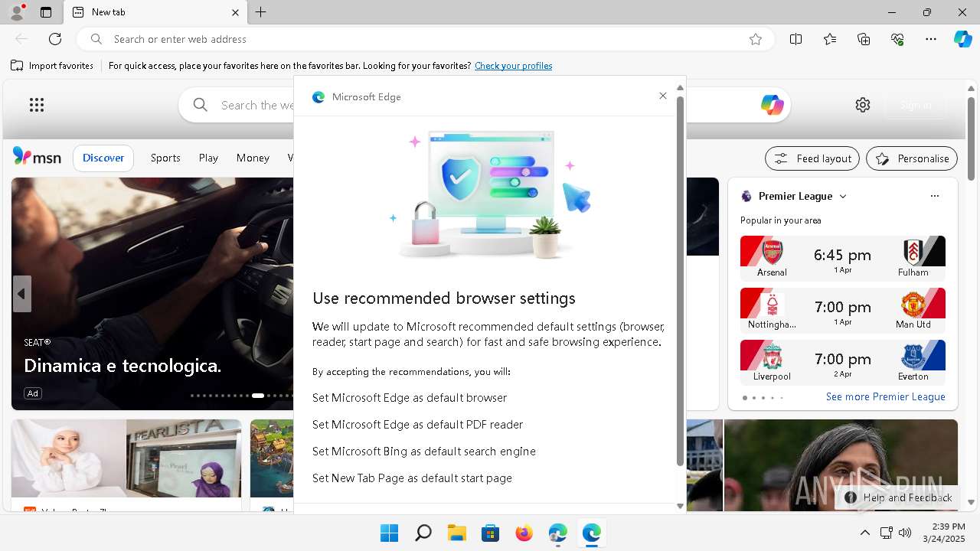Open Collections icon in toolbar
This screenshot has height=551, width=980.
click(864, 39)
